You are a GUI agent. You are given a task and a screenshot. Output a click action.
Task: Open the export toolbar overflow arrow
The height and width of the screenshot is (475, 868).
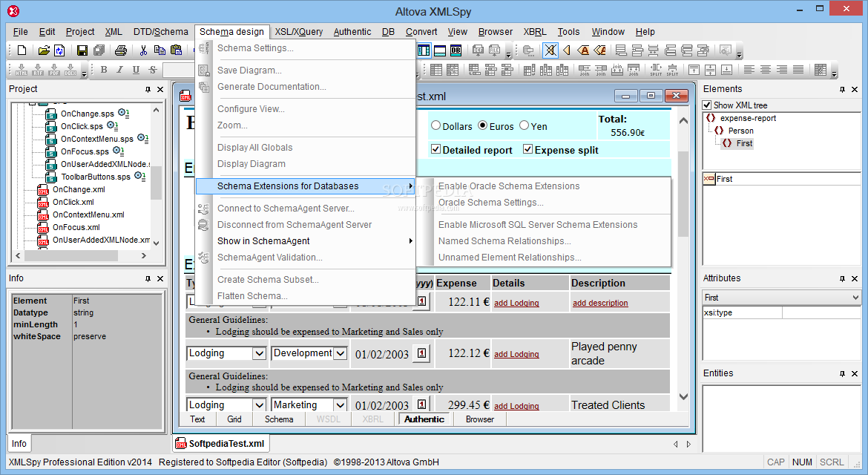coord(84,73)
